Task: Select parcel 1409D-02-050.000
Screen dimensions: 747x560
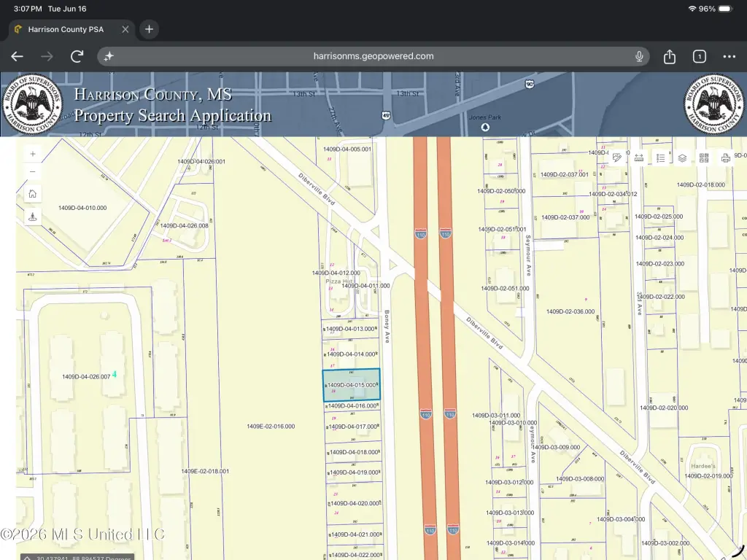Action: 501,191
